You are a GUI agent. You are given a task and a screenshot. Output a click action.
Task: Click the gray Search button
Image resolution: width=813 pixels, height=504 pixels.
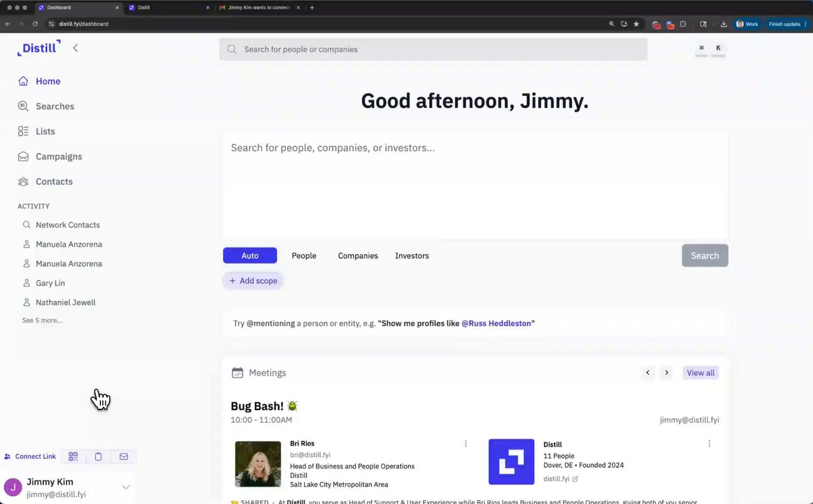[705, 256]
